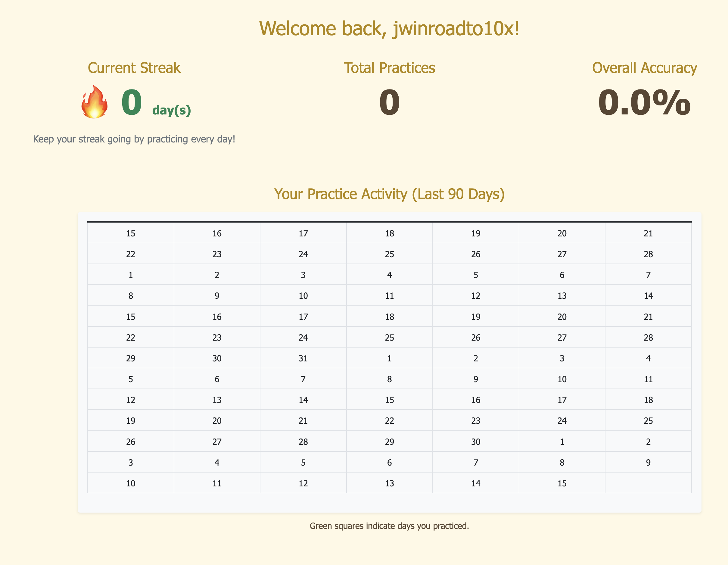Select day 15 in the row starting with 12
Screen dimensions: 728x565
pos(389,400)
